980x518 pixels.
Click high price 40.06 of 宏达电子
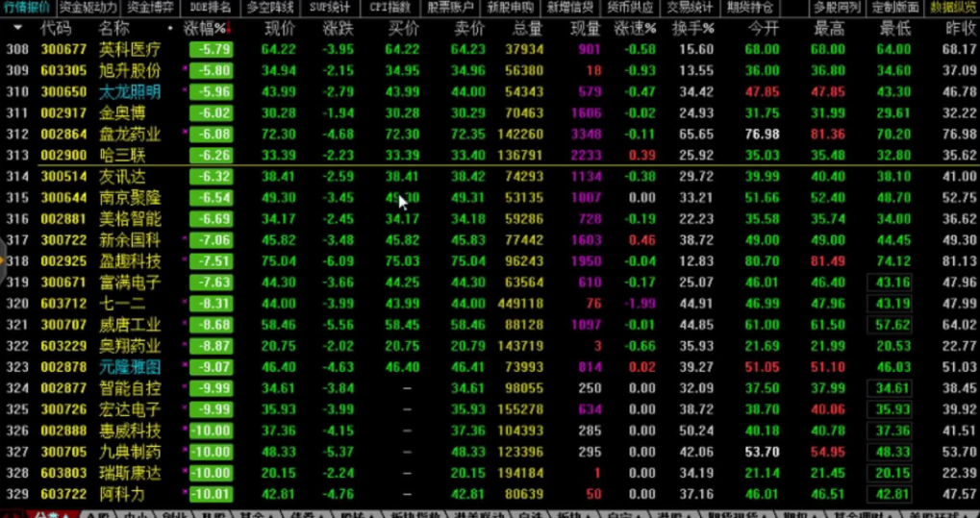pos(827,409)
